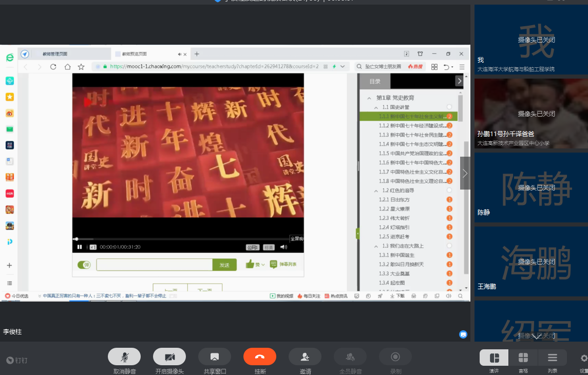Turn on the camera
588x375 pixels.
coord(169,357)
